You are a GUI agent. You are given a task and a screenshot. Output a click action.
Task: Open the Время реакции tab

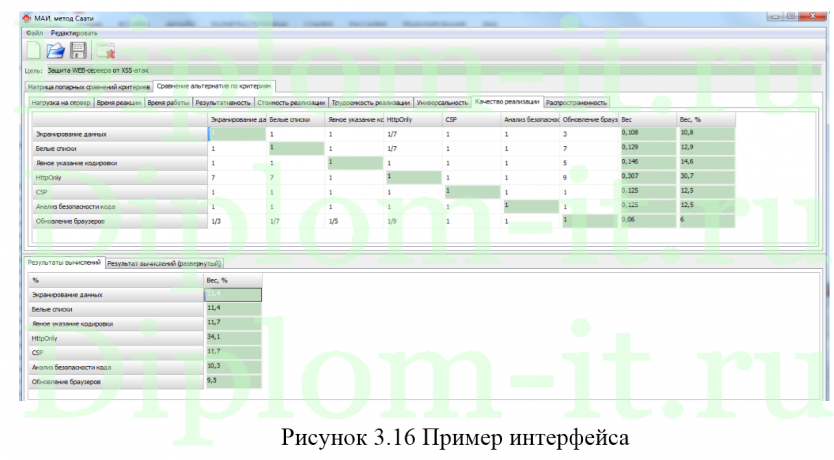119,103
